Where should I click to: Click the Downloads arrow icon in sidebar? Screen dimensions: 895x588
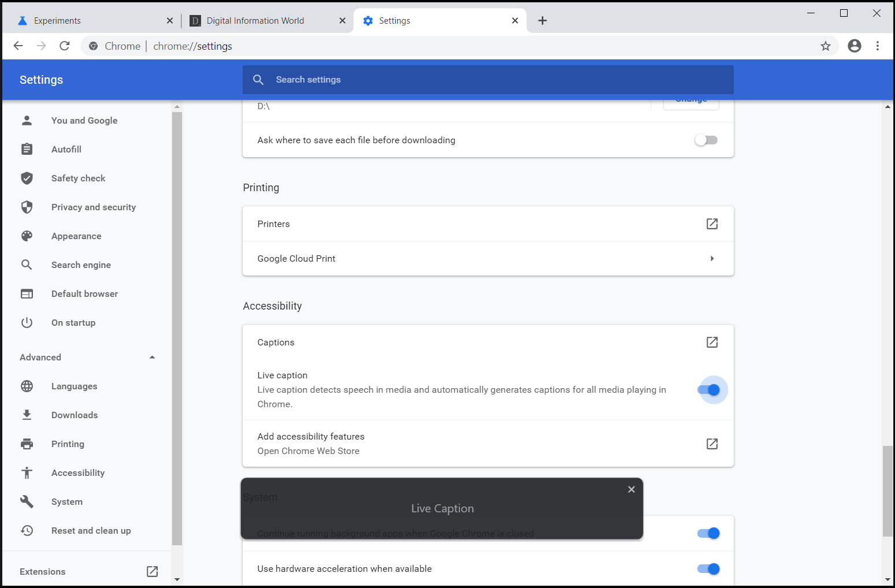(x=27, y=415)
